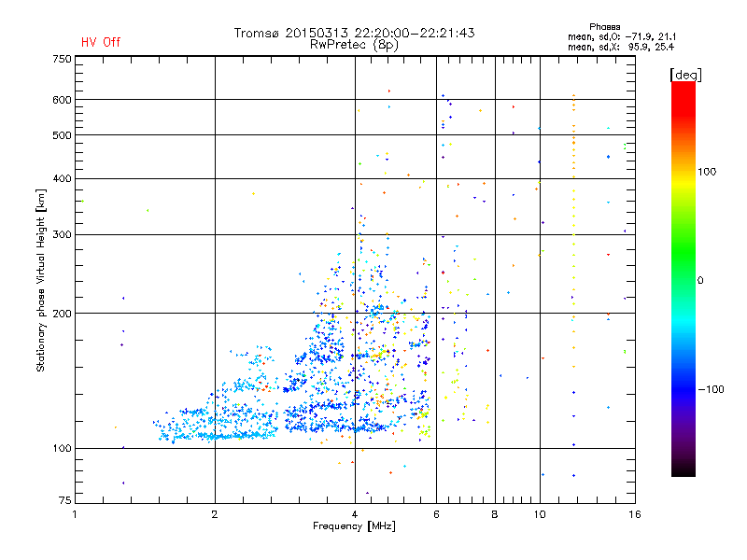Click the height axis tick label "750"
The height and width of the screenshot is (560, 747).
click(x=62, y=59)
